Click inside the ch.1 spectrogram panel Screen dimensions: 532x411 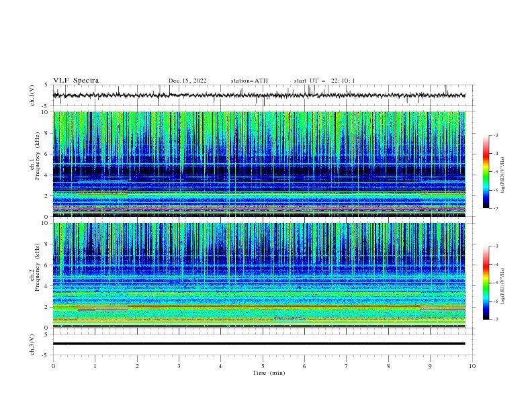[259, 164]
